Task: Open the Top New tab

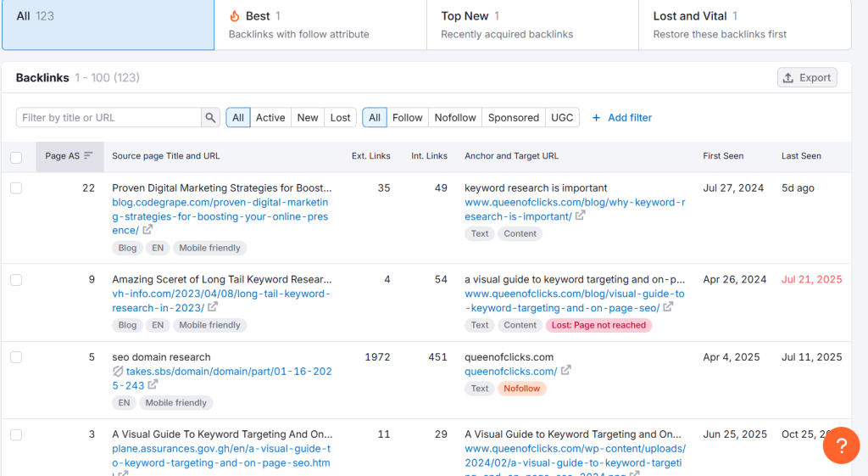Action: [x=532, y=25]
